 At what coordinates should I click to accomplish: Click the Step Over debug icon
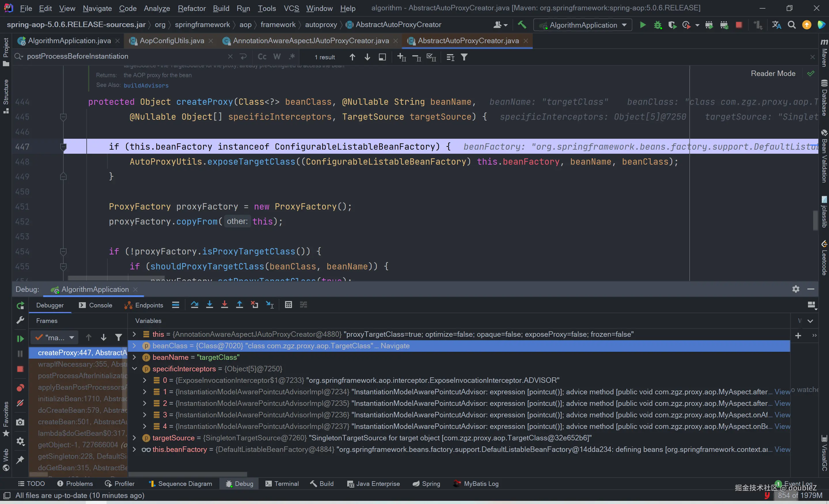tap(194, 305)
